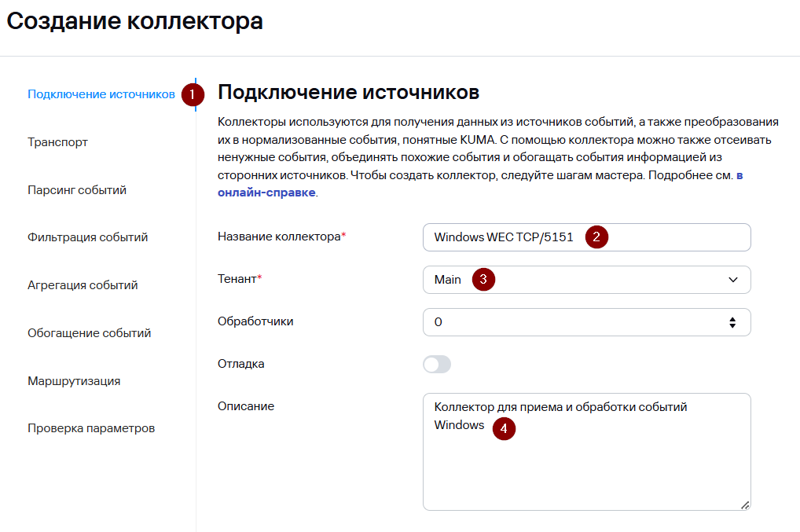Click the Обработчики stepper arrows

point(732,322)
